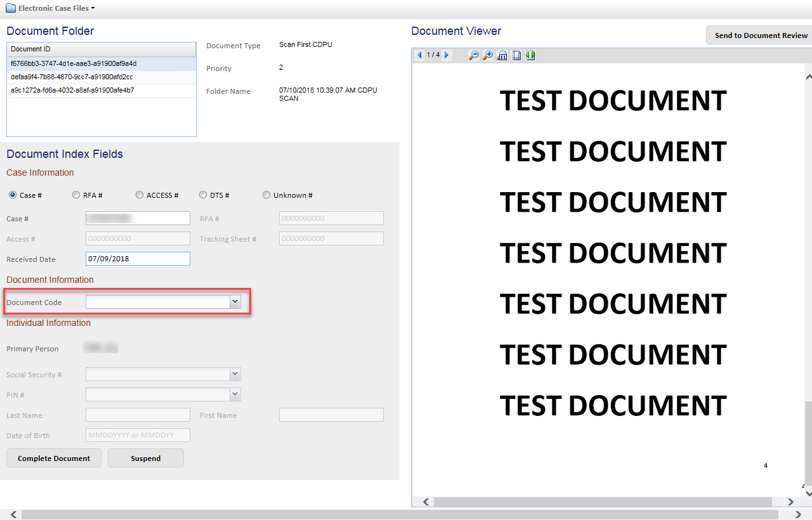Image resolution: width=812 pixels, height=520 pixels.
Task: Expand the Social Security # dropdown
Action: coord(235,374)
